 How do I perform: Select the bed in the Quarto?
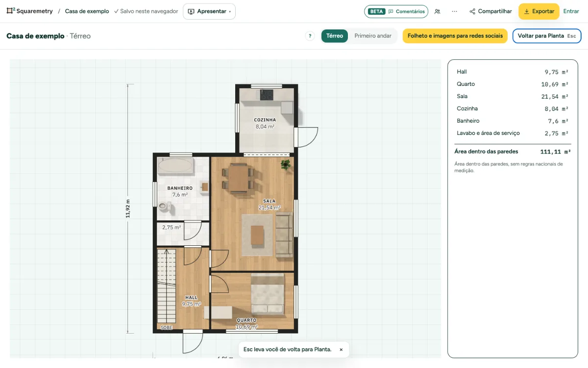(268, 294)
